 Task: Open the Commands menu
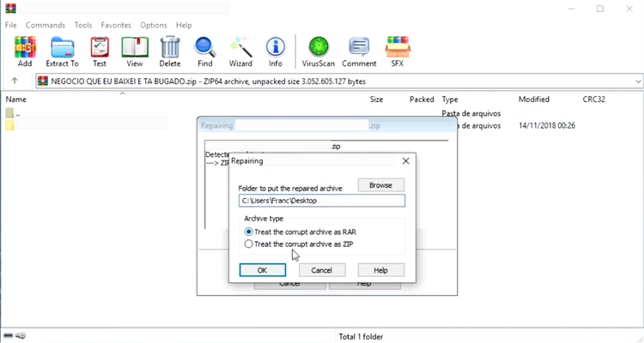(46, 25)
